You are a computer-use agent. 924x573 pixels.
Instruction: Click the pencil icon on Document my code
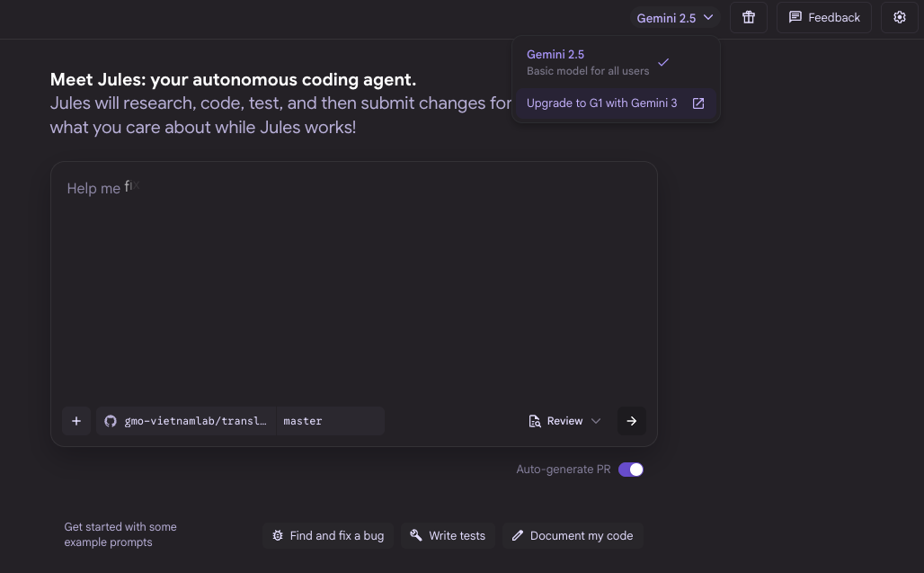point(518,535)
